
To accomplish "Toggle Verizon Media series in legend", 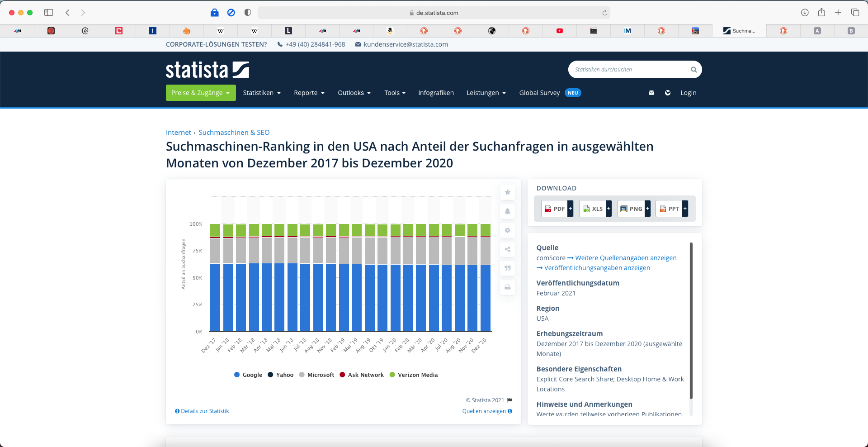I will 413,375.
